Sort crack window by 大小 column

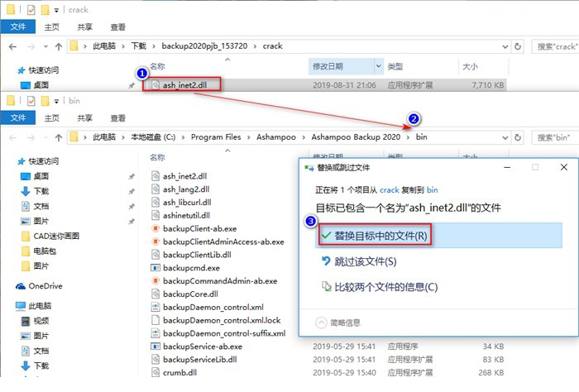(470, 66)
